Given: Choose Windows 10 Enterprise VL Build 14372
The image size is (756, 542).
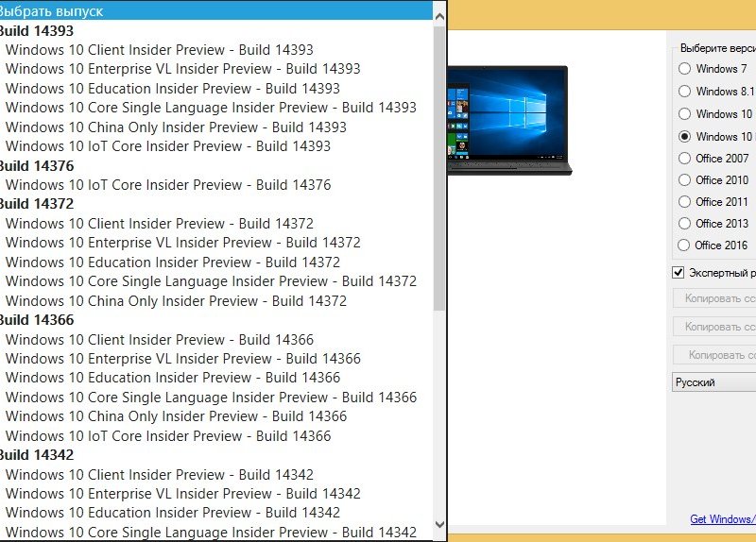Looking at the screenshot, I should 182,243.
